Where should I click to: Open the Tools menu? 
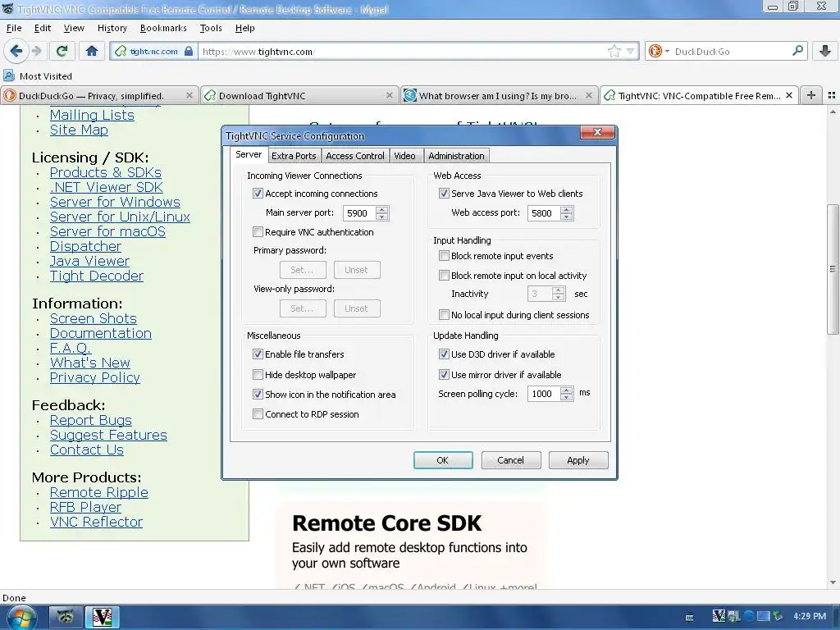tap(211, 28)
